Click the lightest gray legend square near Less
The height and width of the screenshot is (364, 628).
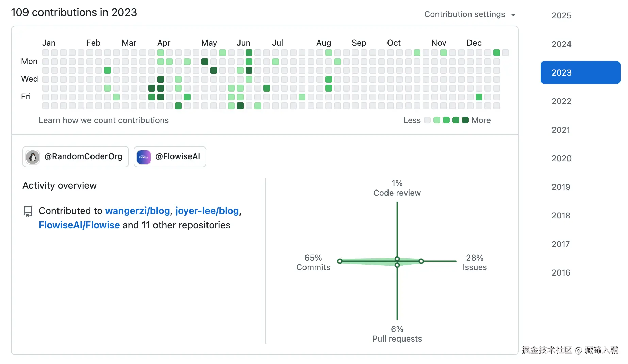[427, 120]
